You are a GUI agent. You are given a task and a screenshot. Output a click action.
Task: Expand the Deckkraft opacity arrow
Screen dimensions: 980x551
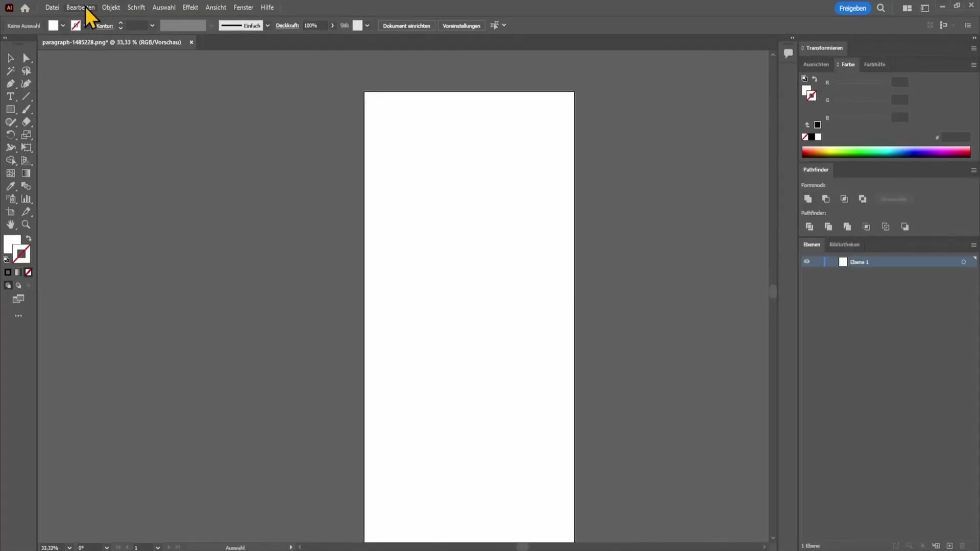333,26
